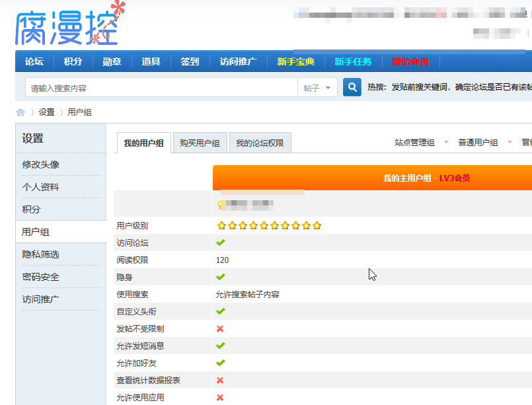Click the 用户级别 row label
The width and height of the screenshot is (532, 405).
pos(132,225)
